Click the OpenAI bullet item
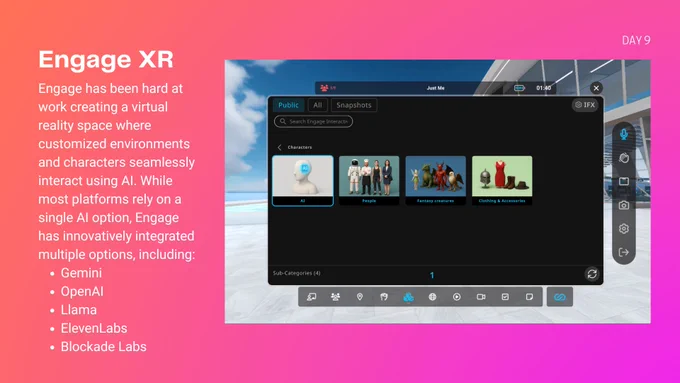 (82, 291)
